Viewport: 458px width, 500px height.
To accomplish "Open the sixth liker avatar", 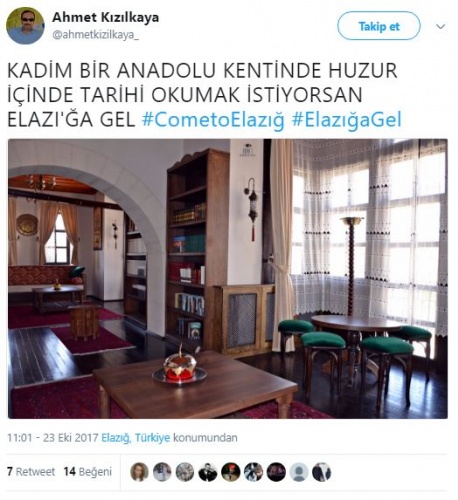I will click(253, 472).
